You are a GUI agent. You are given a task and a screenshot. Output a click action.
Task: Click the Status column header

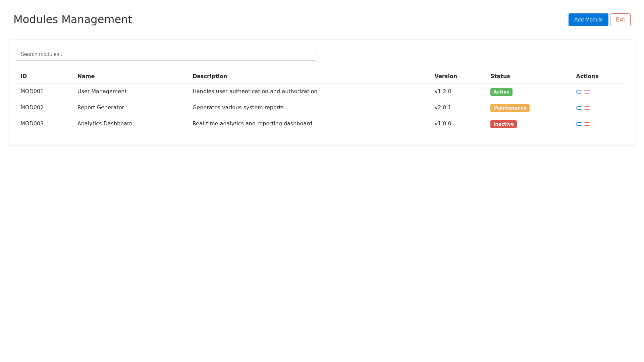[x=500, y=76]
